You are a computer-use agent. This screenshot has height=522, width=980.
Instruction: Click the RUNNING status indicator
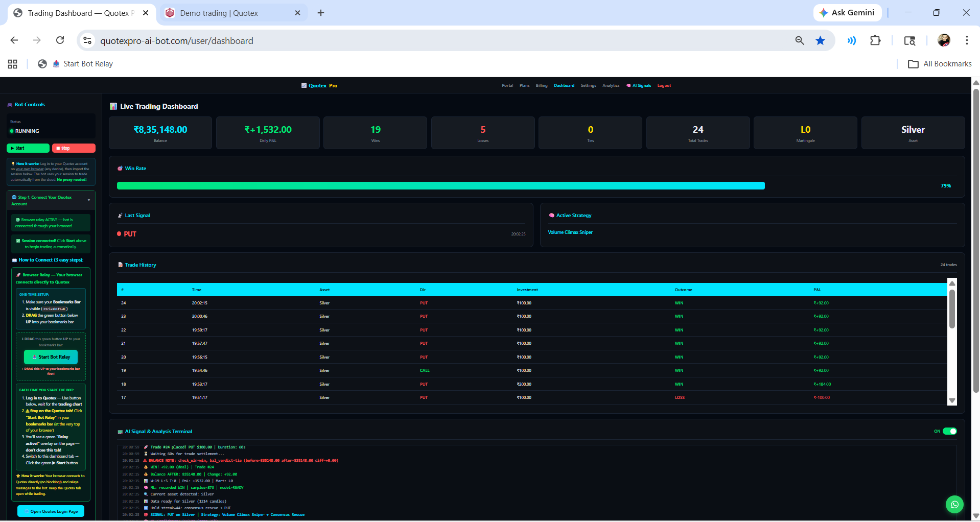(25, 131)
